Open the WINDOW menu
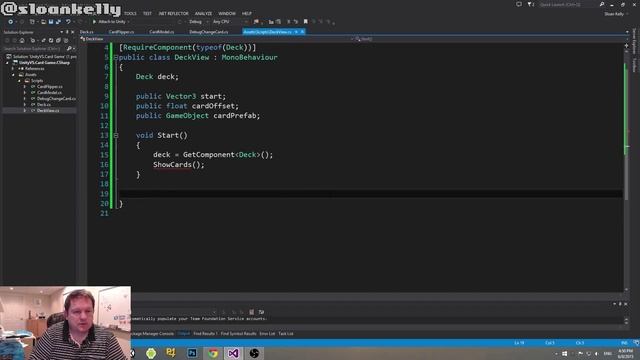 tap(227, 13)
